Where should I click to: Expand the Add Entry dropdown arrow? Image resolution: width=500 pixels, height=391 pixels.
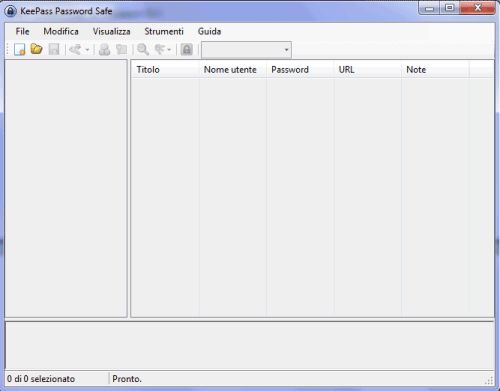pyautogui.click(x=87, y=50)
